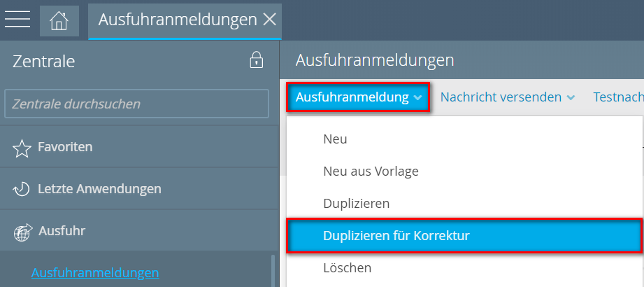Viewport: 644px width, 287px height.
Task: Click Löschen in the dropdown menu
Action: (x=347, y=268)
